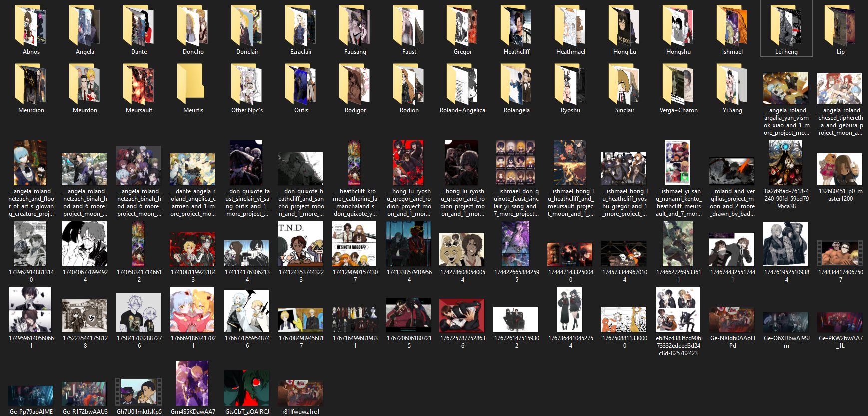Viewport: 868px width, 416px height.
Task: Select the T.N.D. image 1741243537443223
Action: [301, 244]
